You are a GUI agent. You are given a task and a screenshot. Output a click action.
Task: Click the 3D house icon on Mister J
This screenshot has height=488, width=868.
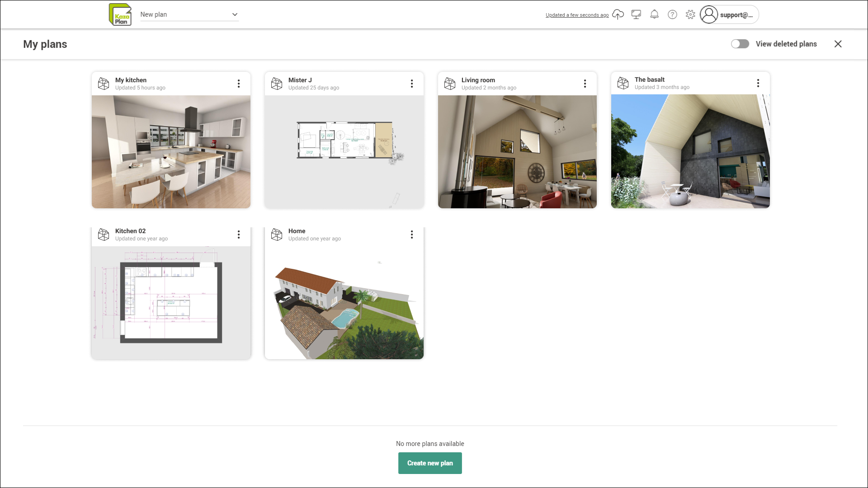point(277,84)
